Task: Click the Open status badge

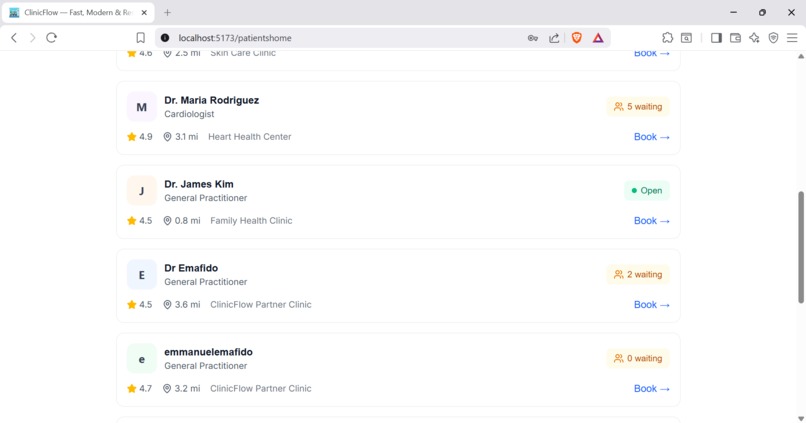Action: (647, 190)
